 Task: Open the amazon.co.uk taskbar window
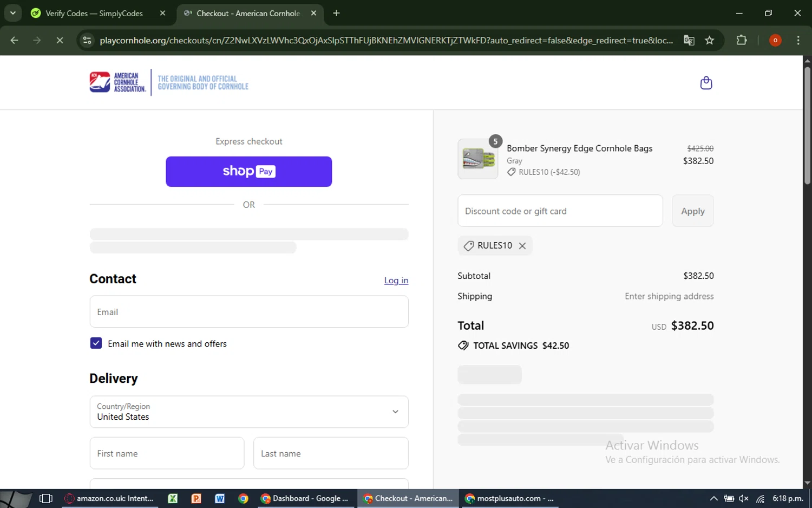109,498
